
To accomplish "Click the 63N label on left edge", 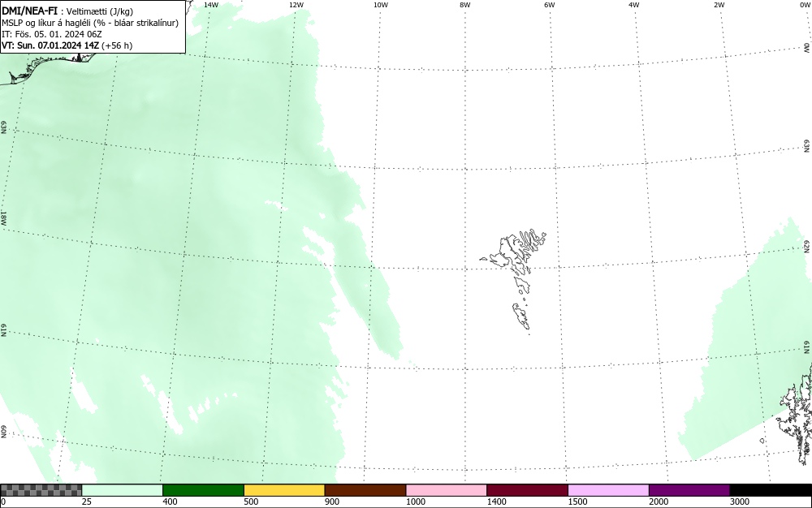I will (3, 127).
